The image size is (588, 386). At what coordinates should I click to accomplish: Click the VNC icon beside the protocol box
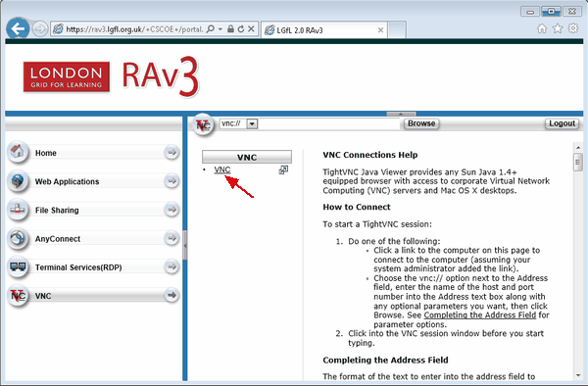[x=203, y=124]
